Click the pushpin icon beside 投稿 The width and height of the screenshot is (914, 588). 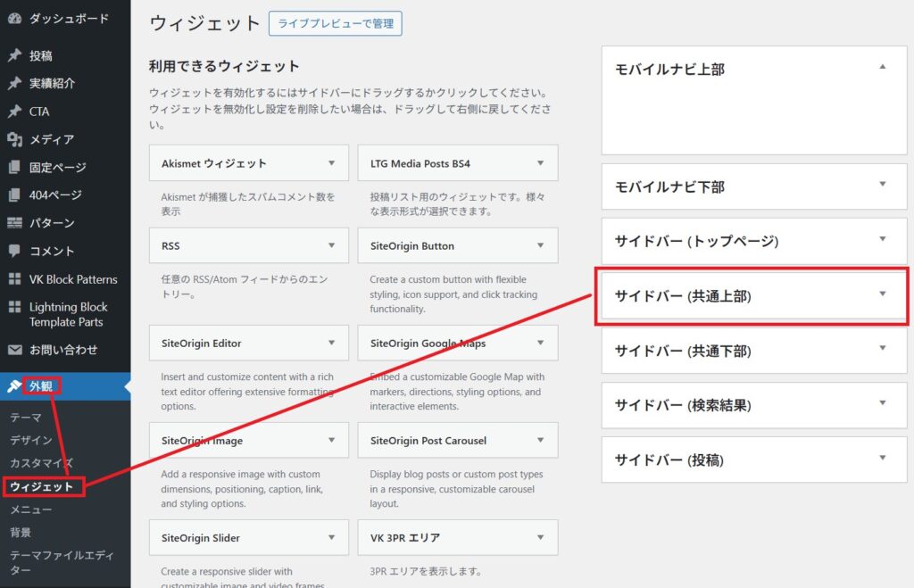(x=14, y=55)
